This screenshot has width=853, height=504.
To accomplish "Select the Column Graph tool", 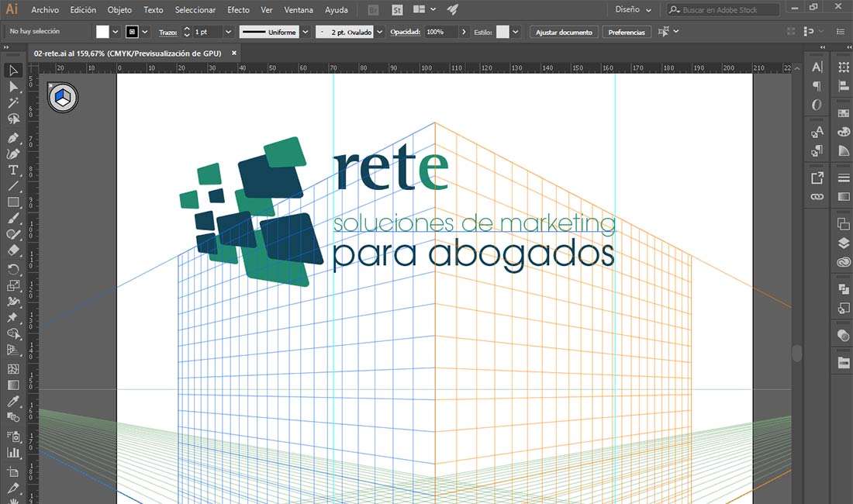I will pyautogui.click(x=13, y=452).
